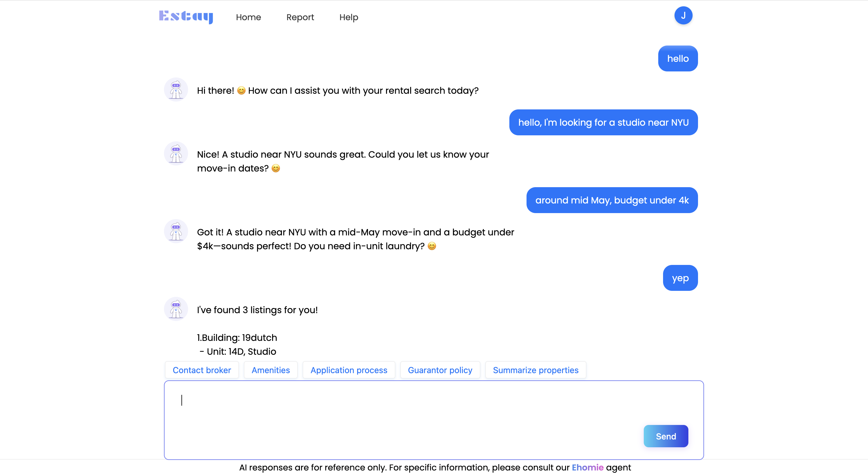Go to the Home page
This screenshot has height=475, width=868.
[248, 17]
